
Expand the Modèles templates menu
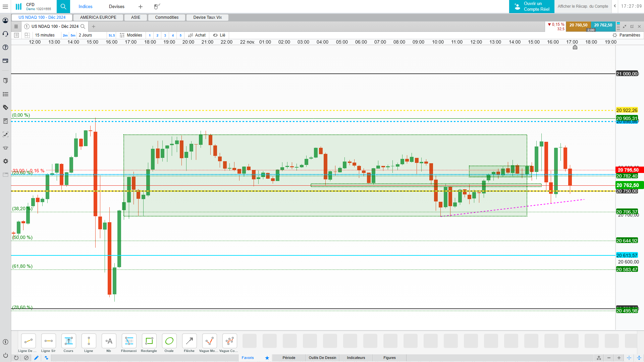pyautogui.click(x=131, y=35)
